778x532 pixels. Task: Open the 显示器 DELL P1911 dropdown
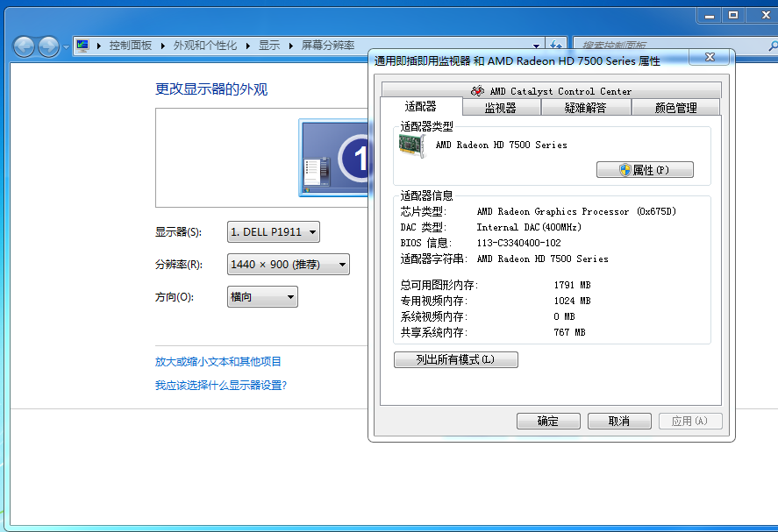tap(273, 232)
